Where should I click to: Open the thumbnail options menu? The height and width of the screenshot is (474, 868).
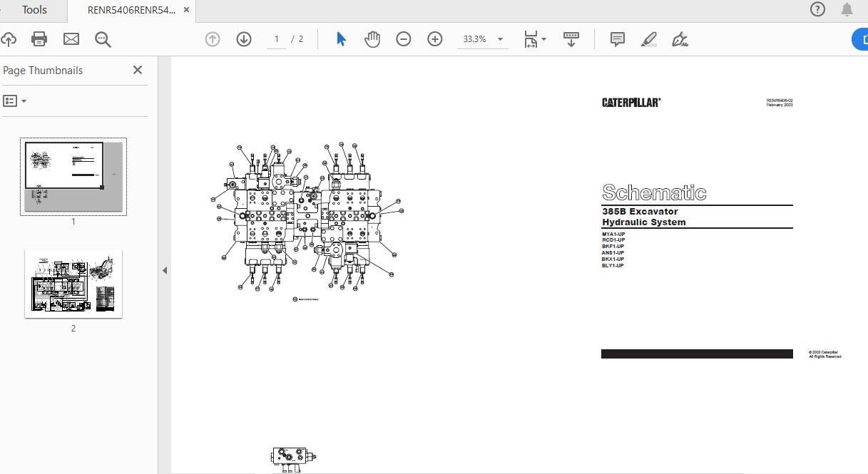coord(15,101)
